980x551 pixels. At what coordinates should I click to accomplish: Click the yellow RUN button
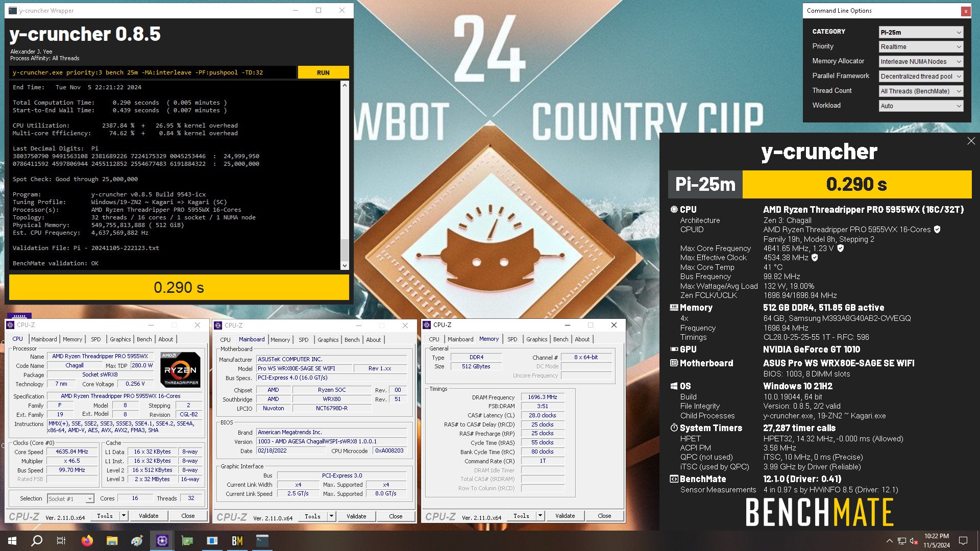coord(323,72)
